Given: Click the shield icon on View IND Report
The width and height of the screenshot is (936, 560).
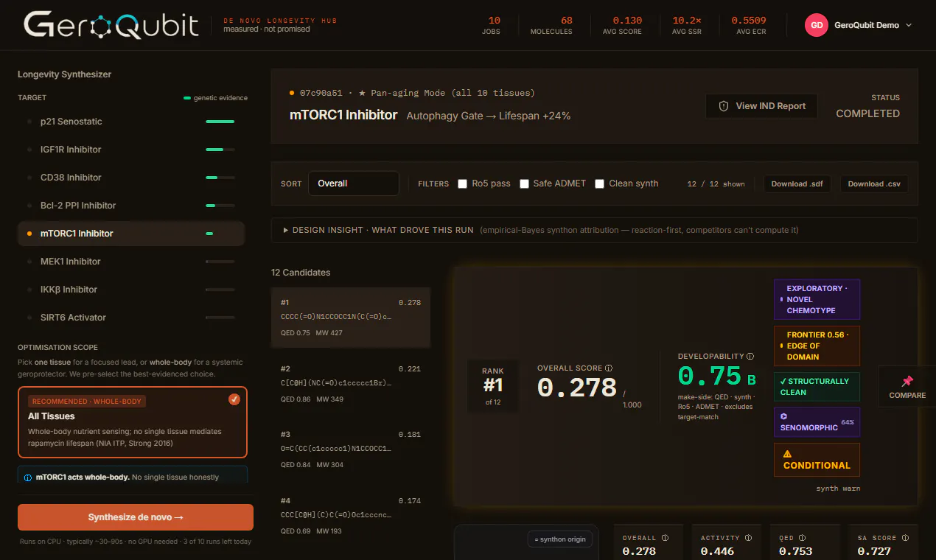Looking at the screenshot, I should coord(724,106).
